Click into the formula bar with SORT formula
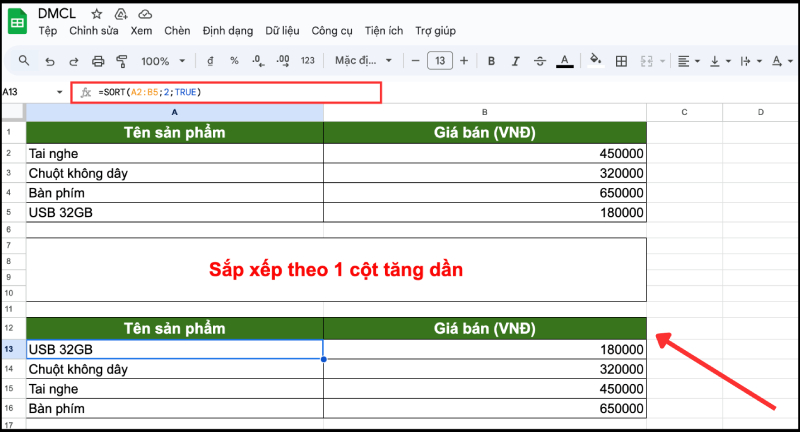 coord(226,92)
